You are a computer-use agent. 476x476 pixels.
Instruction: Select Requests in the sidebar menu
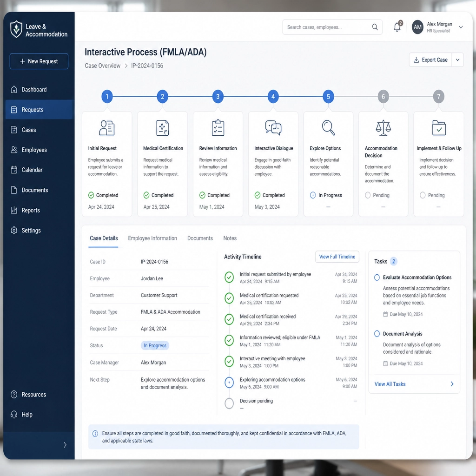click(39, 110)
